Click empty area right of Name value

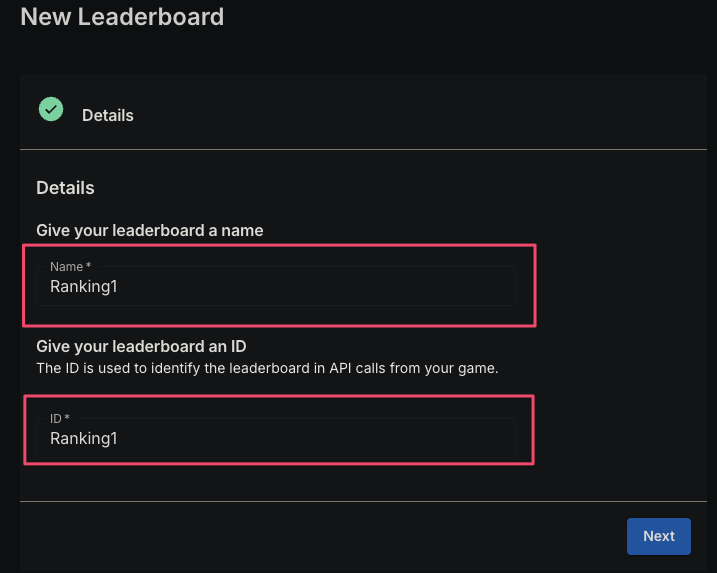(316, 287)
